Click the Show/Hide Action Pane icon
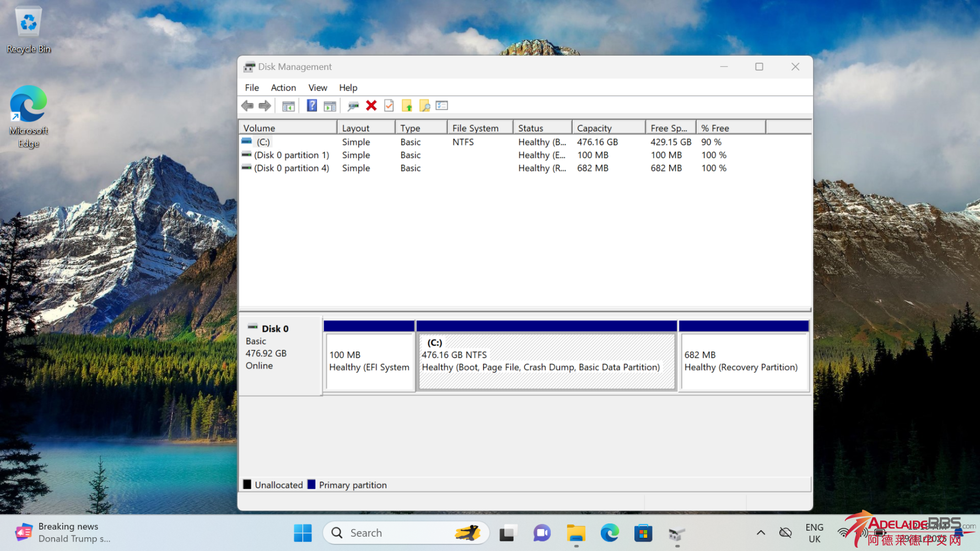Screen dimensions: 980x551 (x=330, y=106)
